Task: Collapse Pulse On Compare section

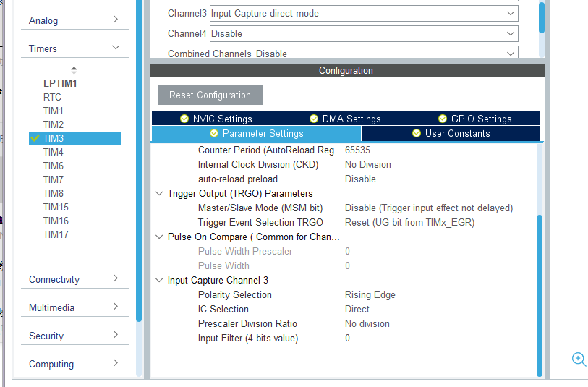Action: tap(159, 237)
